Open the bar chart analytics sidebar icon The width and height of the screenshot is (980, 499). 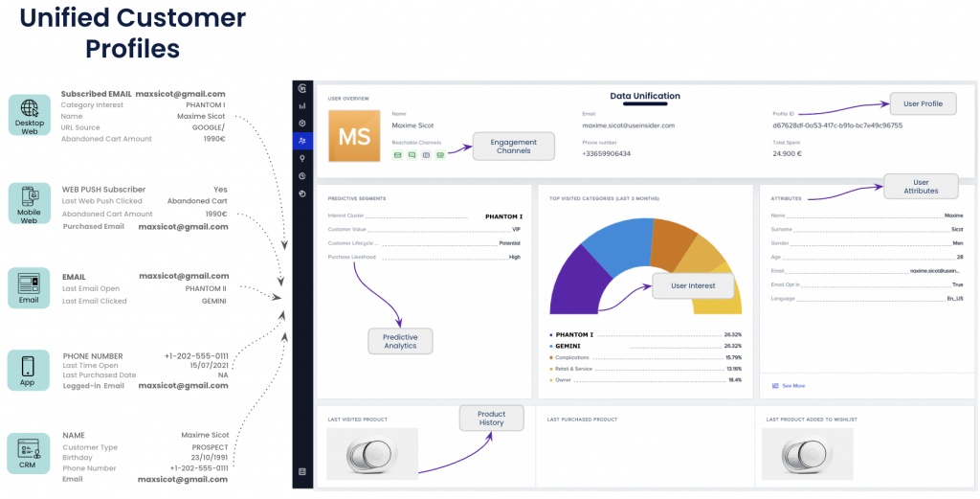point(302,105)
